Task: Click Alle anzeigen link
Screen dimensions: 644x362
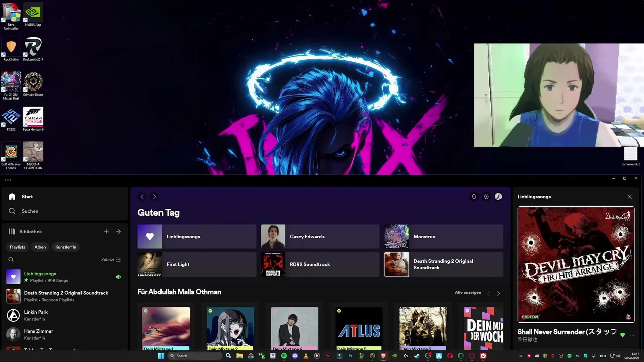Action: click(x=468, y=292)
